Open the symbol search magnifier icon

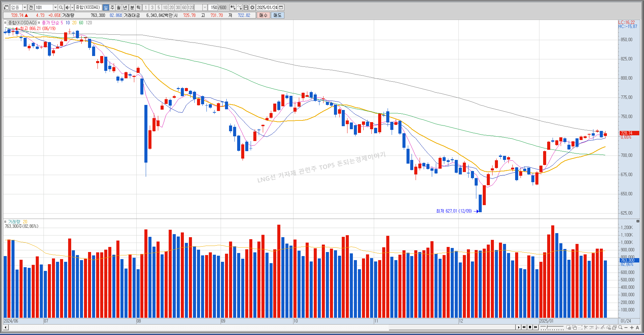click(x=61, y=7)
